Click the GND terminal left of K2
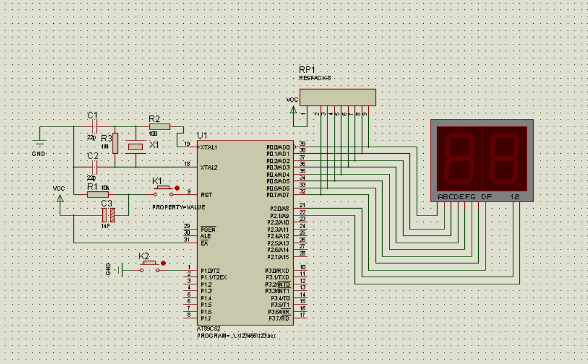The image size is (588, 364). tap(120, 270)
